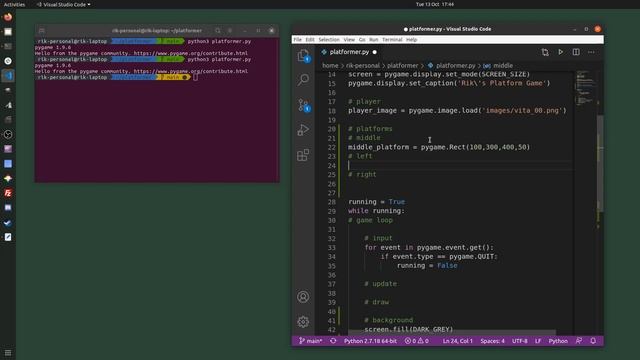Run the Python file with play icon
The image size is (640, 360).
coord(560,52)
